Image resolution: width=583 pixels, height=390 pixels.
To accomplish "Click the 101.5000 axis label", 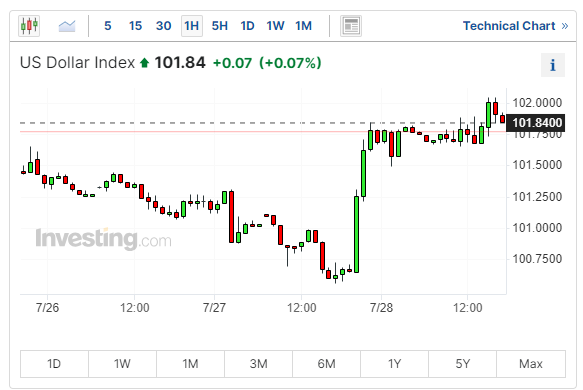I will click(537, 165).
